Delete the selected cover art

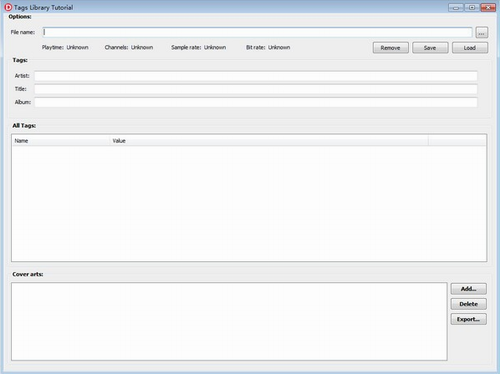[469, 304]
